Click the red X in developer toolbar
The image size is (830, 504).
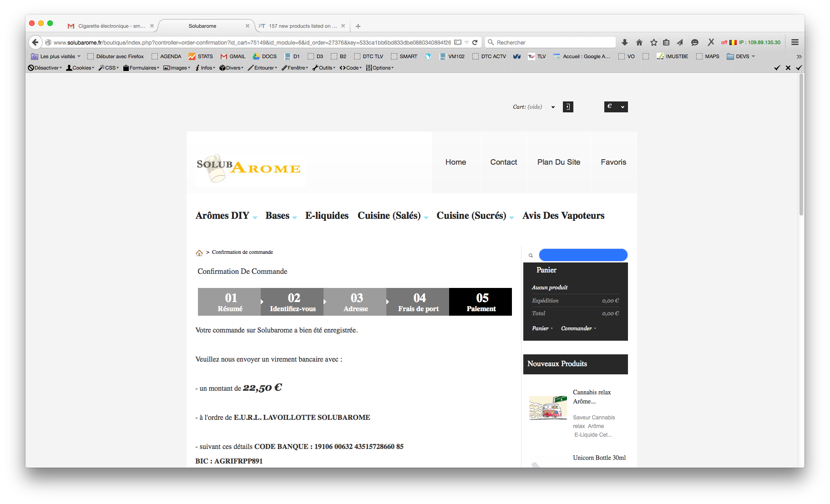[x=788, y=68]
